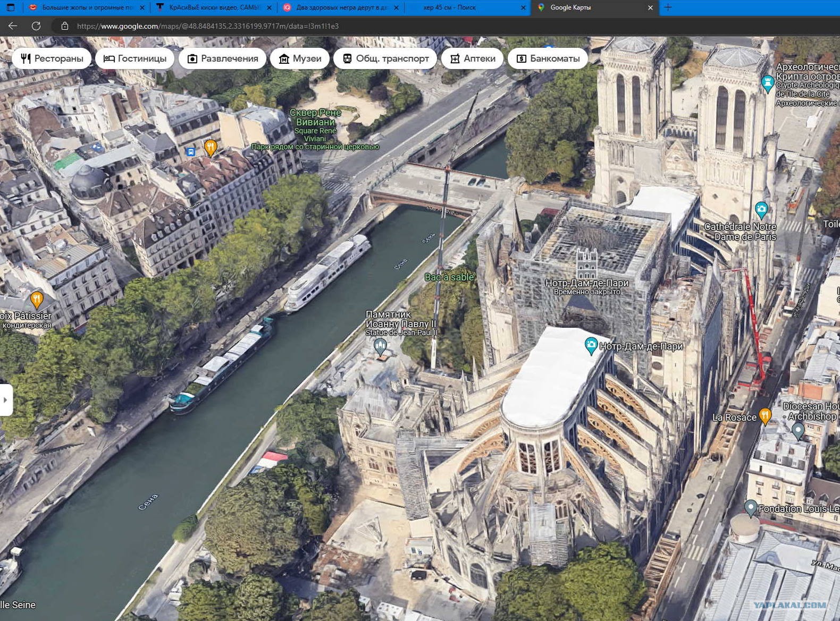This screenshot has width=840, height=621.
Task: Click the Нотр-Дам-де-Пари "Временно закрыто" label
Action: tap(587, 287)
